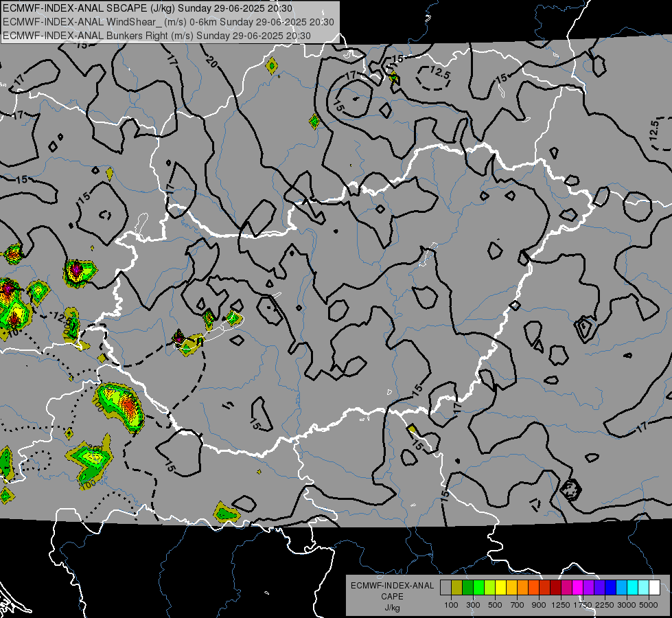
Task: Click the 3000 legend scale value
Action: [627, 605]
